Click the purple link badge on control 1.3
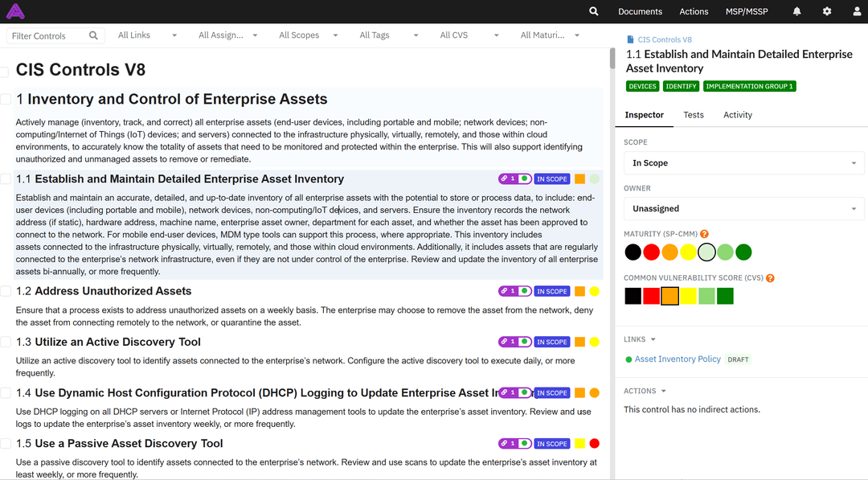The image size is (868, 480). tap(515, 342)
